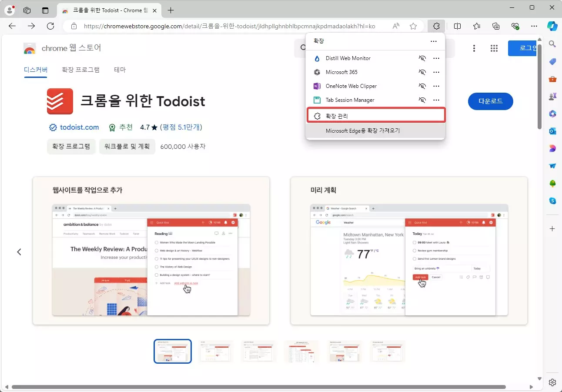
Task: Open more actions for Tab Session Manager
Action: 436,100
